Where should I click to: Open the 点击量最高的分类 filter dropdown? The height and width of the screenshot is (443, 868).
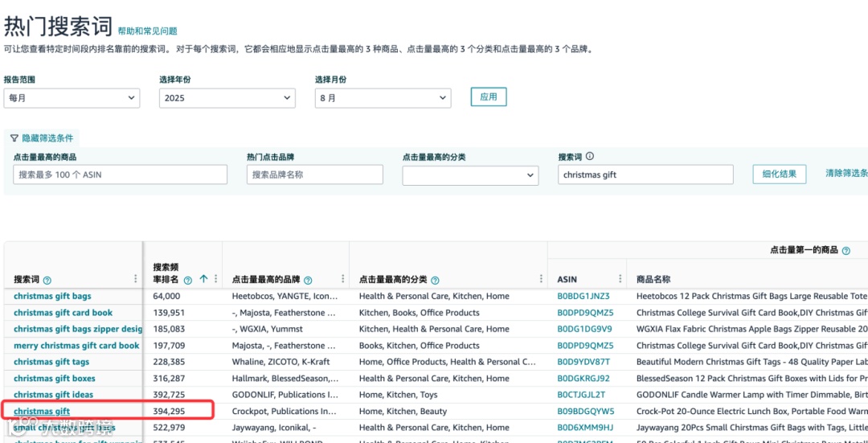pyautogui.click(x=470, y=175)
